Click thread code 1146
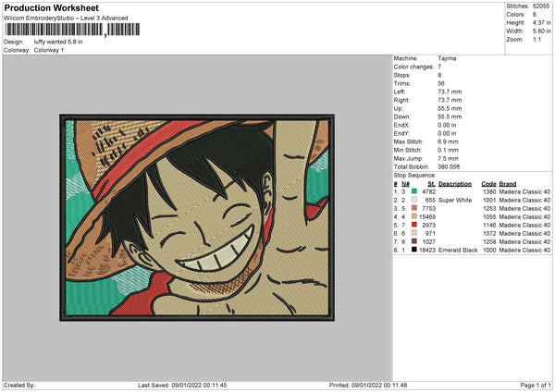 click(489, 225)
